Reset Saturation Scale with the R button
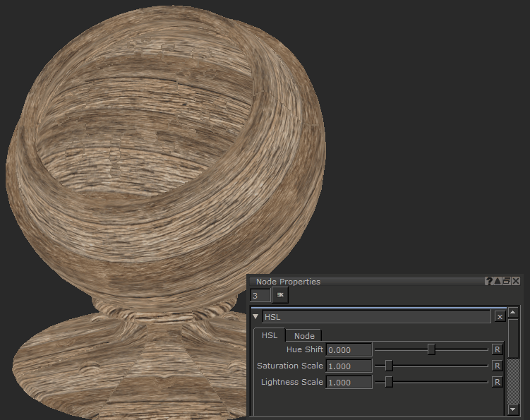The height and width of the screenshot is (420, 530). click(497, 366)
